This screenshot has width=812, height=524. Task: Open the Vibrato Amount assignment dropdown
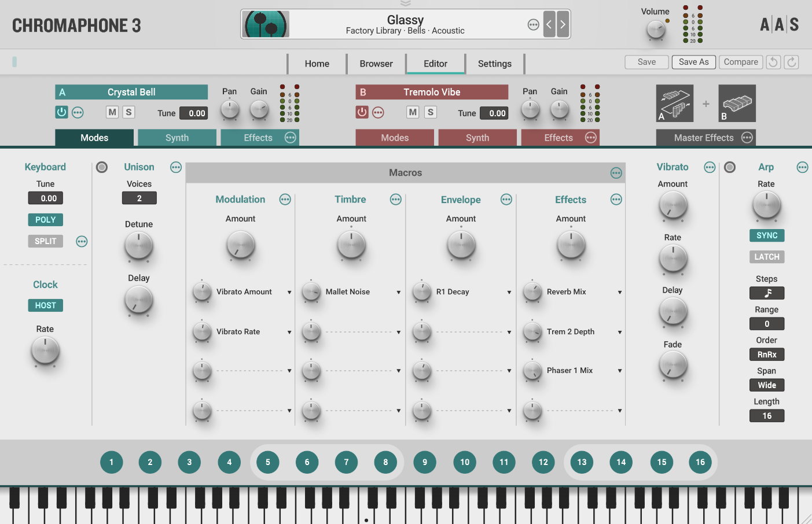pos(289,292)
